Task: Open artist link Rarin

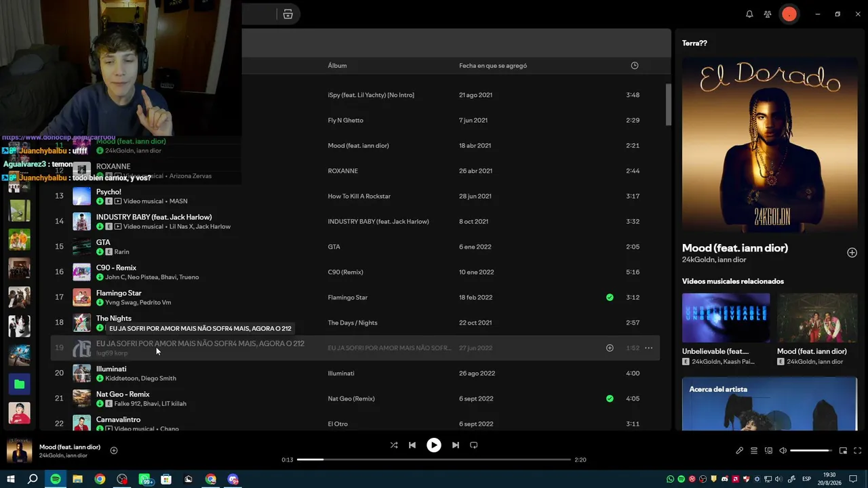Action: point(121,252)
